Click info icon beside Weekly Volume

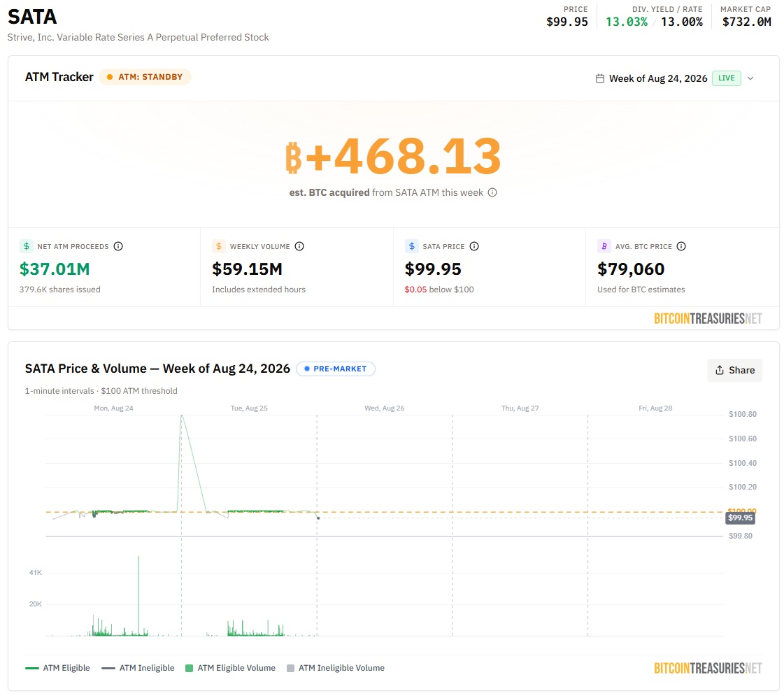[299, 246]
